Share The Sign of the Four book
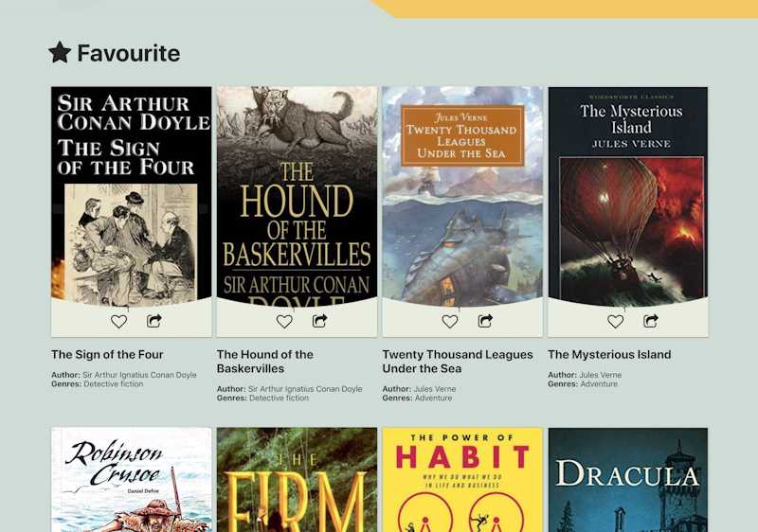 [x=154, y=322]
